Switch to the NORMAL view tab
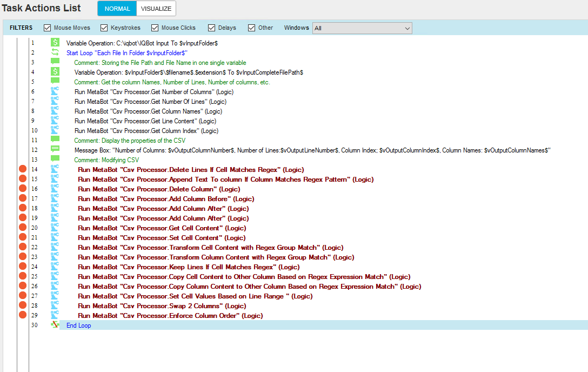 (117, 9)
